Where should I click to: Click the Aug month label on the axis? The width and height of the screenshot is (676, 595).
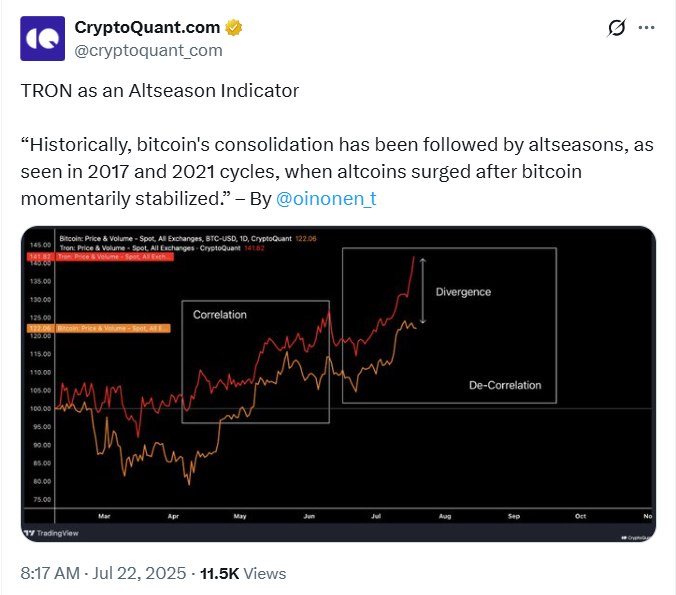coord(444,516)
